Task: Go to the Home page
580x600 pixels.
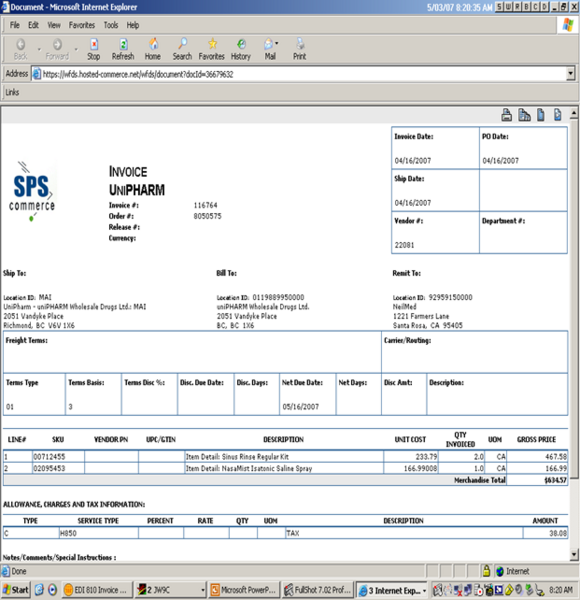Action: pos(153,49)
